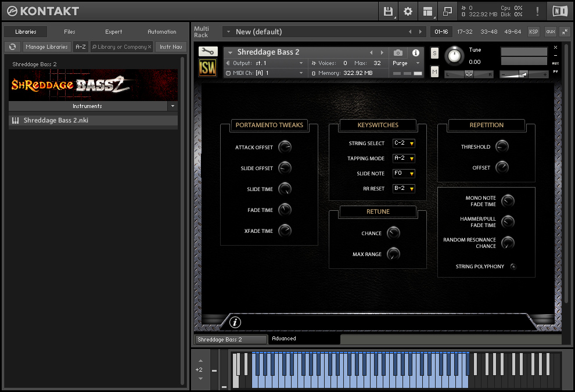Screen dimensions: 575x392
Task: Open the Slide Note keyswitch dropdown
Action: point(404,174)
